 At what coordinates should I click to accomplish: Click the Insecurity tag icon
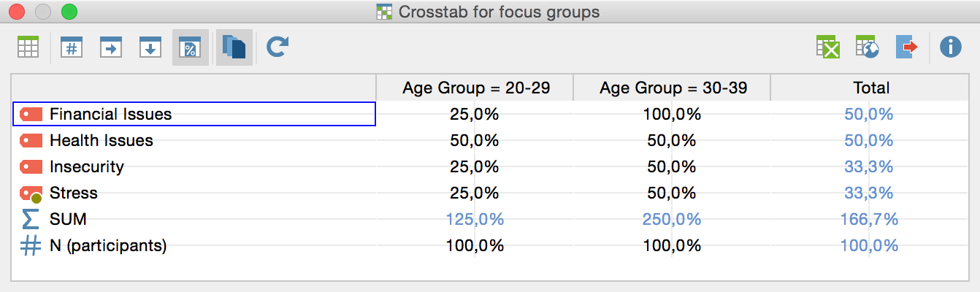pos(31,166)
